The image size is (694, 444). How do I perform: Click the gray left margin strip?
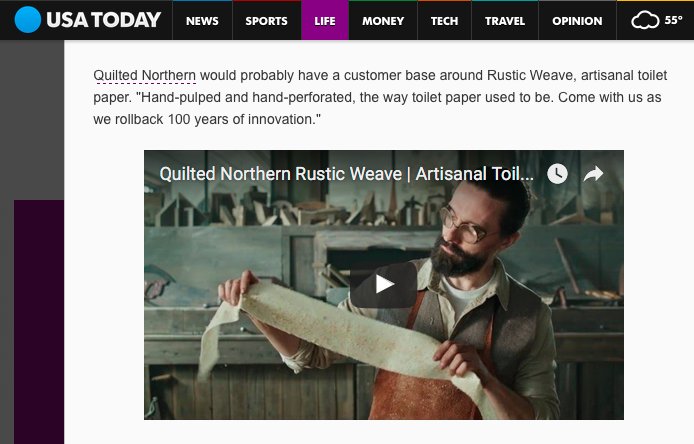[x=32, y=120]
